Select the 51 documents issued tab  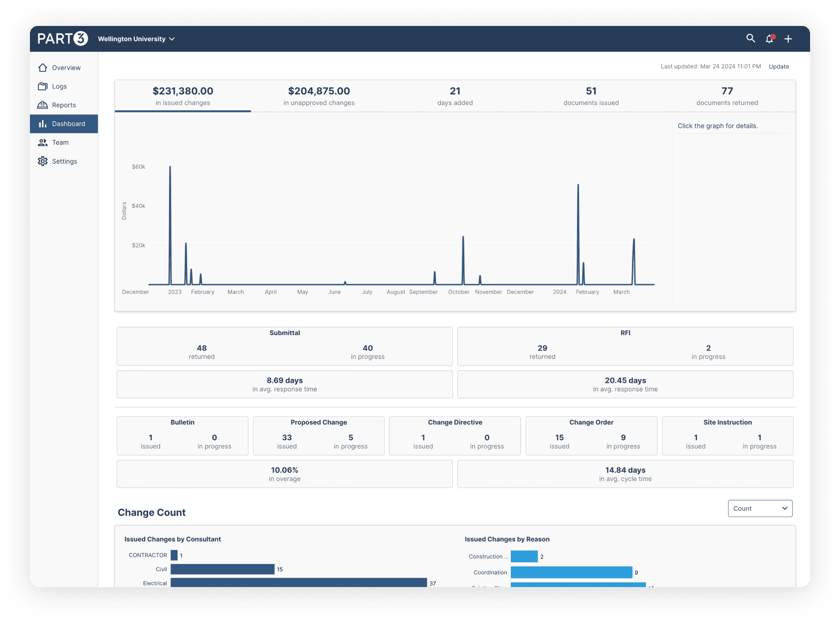pos(591,96)
